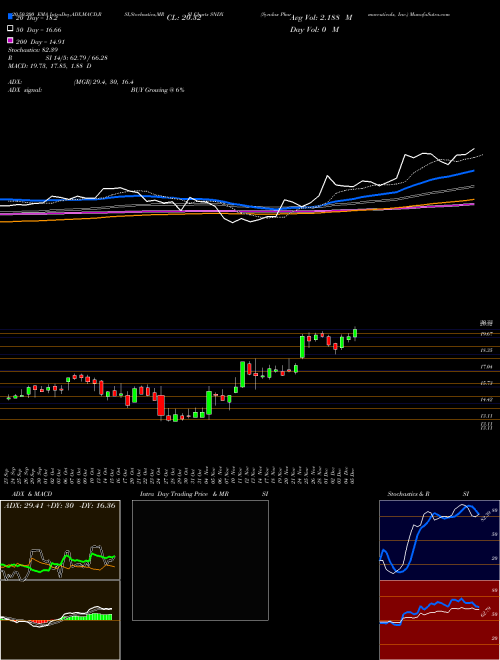
Task: Click the 'Day Vol: 0 M' label
Action: (314, 30)
